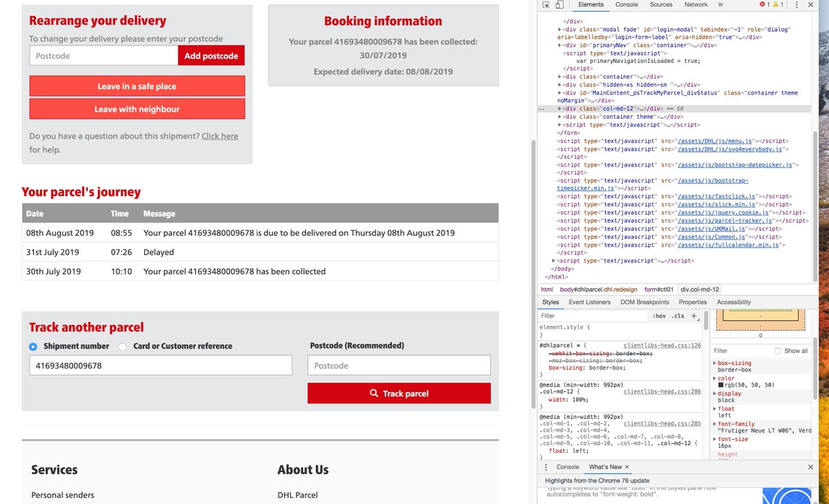Open the /assets/js/parcel-tracker.js script link

click(725, 221)
